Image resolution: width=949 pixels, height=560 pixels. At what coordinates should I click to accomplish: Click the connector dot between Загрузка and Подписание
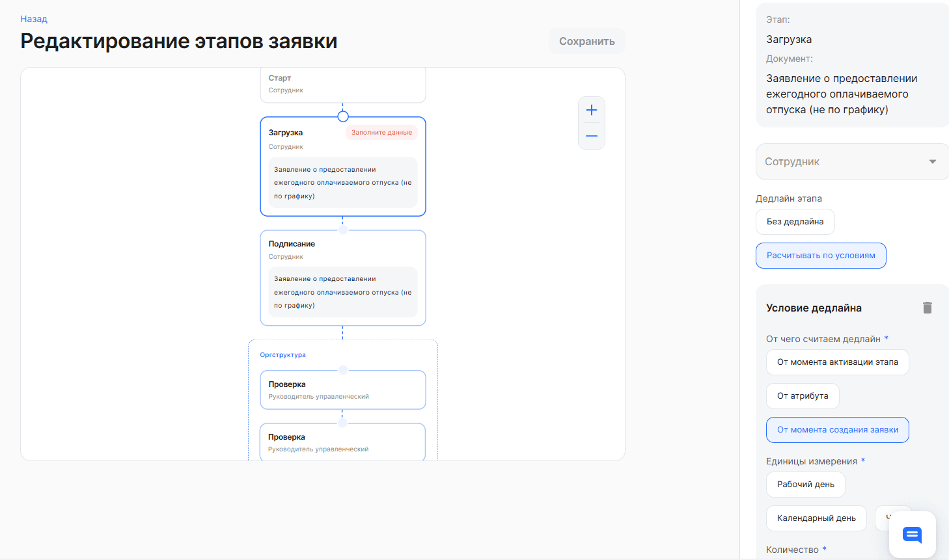coord(343,229)
